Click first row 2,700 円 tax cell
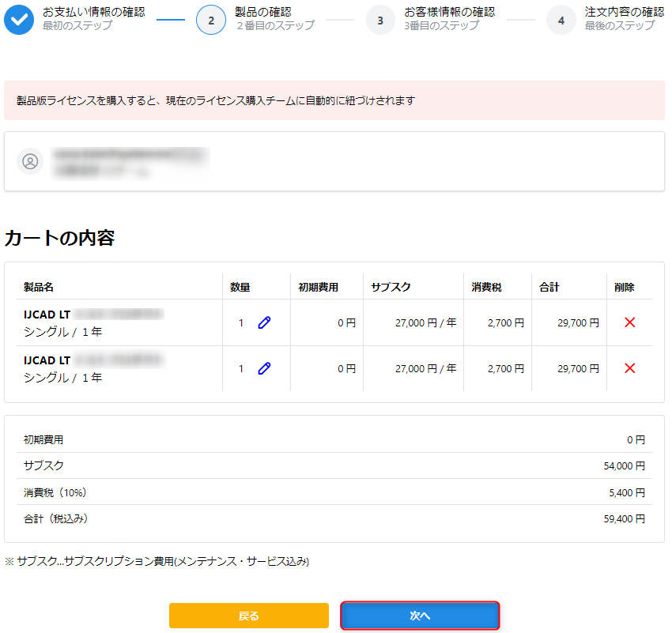This screenshot has height=633, width=672. pos(506,322)
